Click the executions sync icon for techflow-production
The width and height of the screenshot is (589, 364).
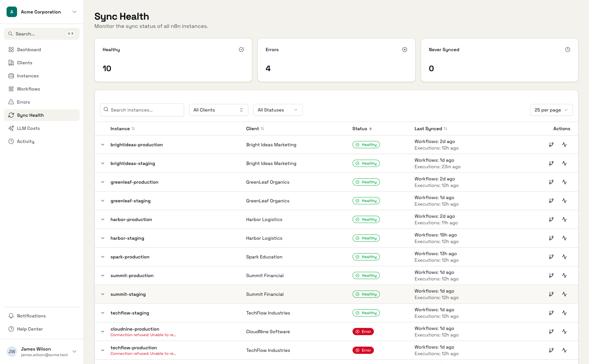[x=564, y=350]
